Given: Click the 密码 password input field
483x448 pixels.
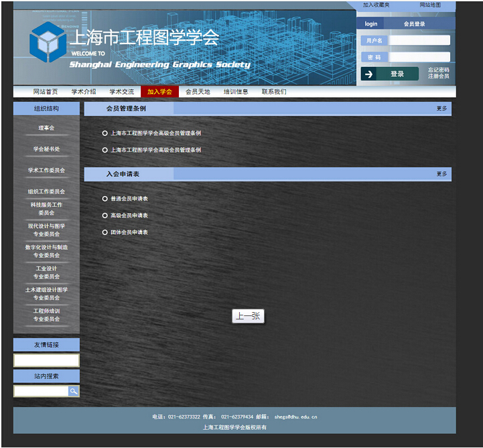Looking at the screenshot, I should tap(419, 58).
